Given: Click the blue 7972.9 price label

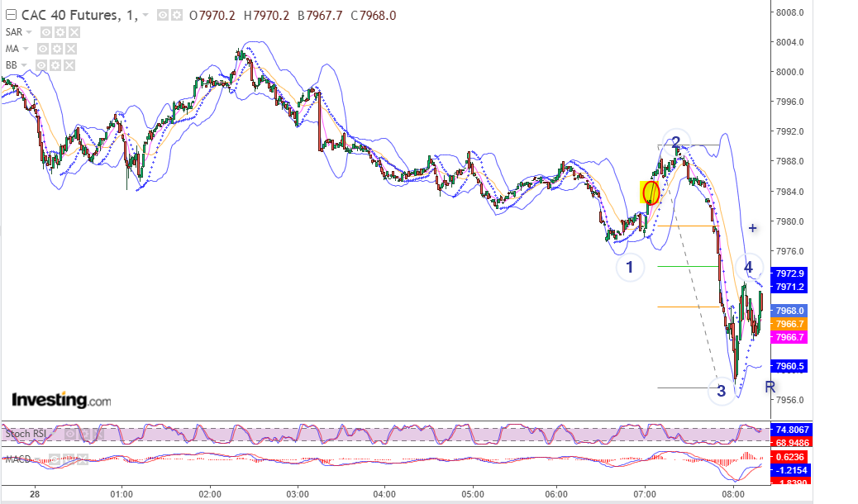Looking at the screenshot, I should 789,273.
